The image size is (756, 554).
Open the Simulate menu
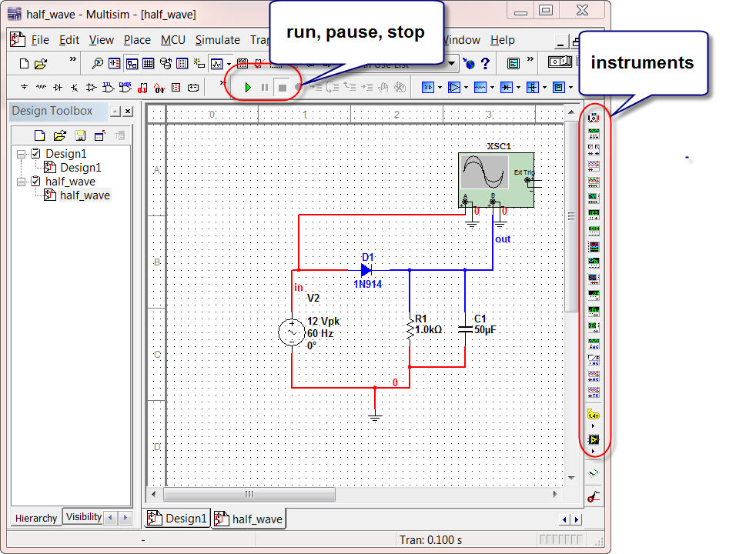pos(217,40)
